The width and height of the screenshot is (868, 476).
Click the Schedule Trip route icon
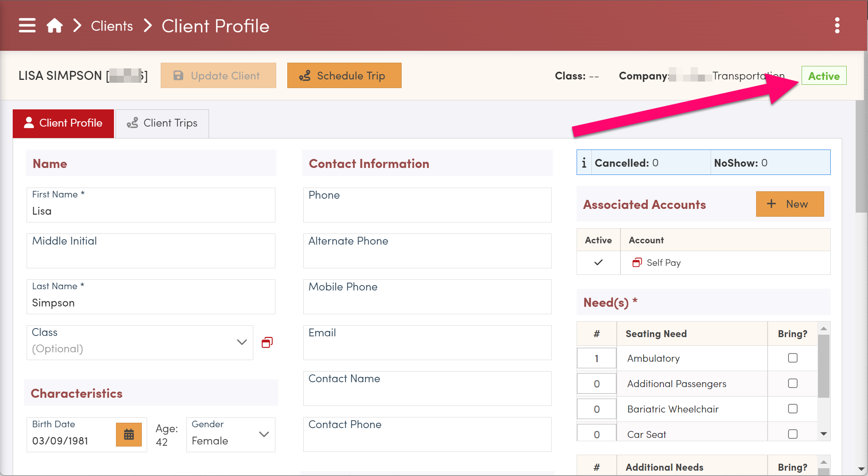(305, 76)
